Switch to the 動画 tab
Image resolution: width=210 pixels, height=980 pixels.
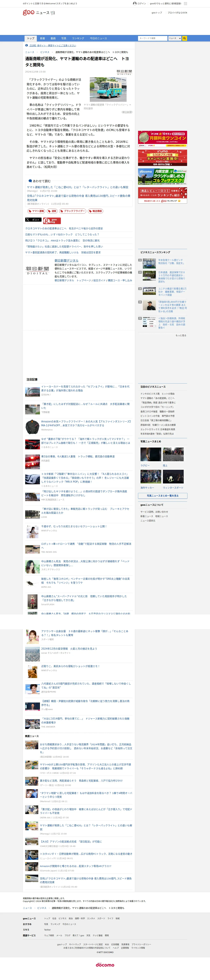point(53,38)
